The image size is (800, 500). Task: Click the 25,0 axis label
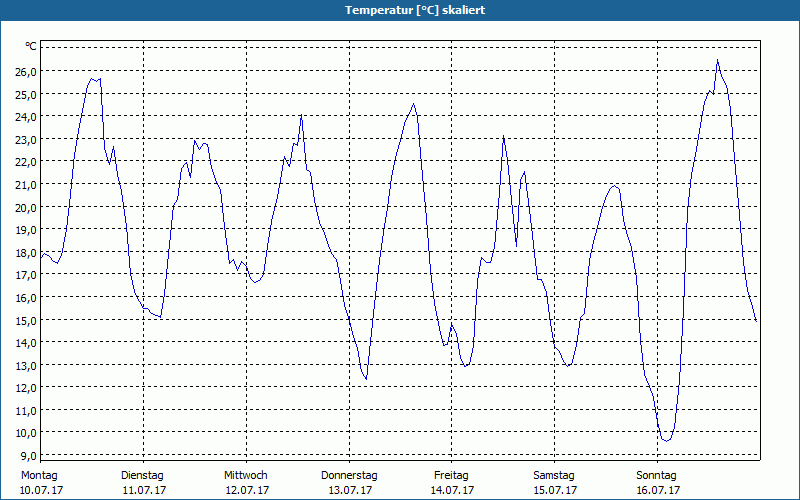click(27, 94)
